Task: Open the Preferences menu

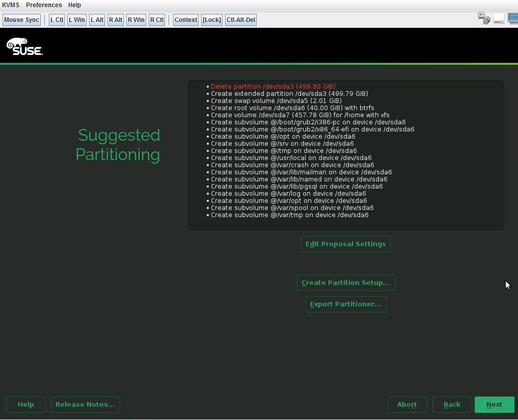Action: click(44, 5)
